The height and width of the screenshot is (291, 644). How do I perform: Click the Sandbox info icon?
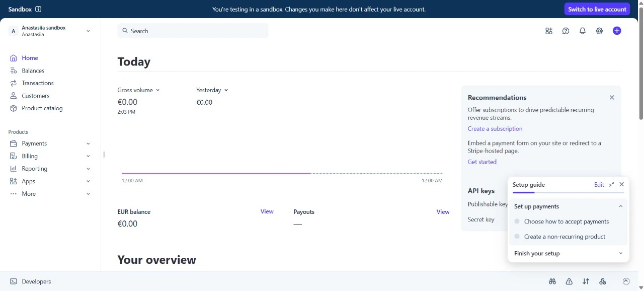tap(39, 9)
